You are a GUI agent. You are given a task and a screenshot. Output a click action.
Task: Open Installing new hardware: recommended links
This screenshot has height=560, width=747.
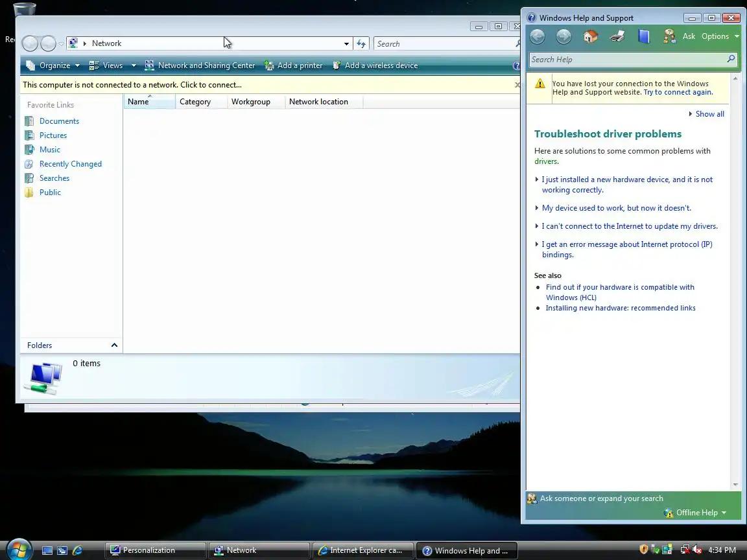[621, 308]
